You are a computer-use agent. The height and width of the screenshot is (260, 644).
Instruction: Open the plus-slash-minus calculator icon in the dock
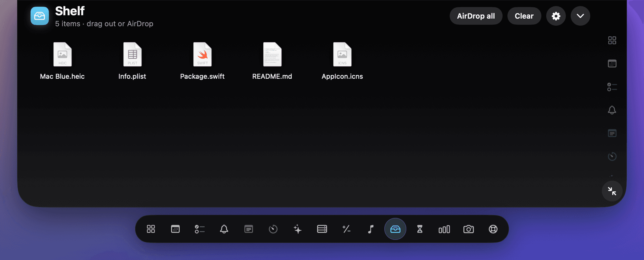(x=346, y=229)
